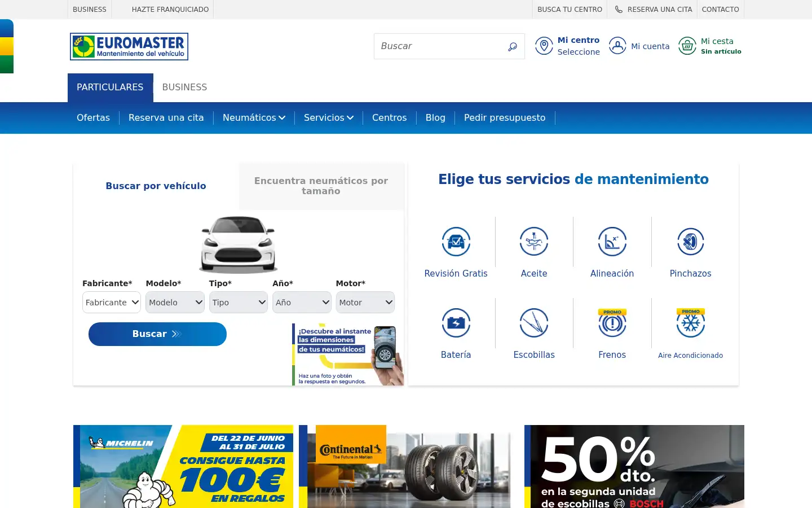Click the Mi cuenta label
Viewport: 812px width, 508px height.
[x=650, y=46]
